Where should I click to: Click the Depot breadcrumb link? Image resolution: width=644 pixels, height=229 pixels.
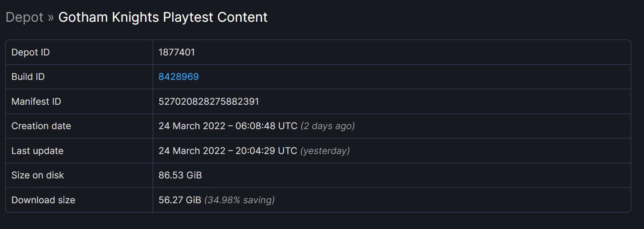coord(24,17)
